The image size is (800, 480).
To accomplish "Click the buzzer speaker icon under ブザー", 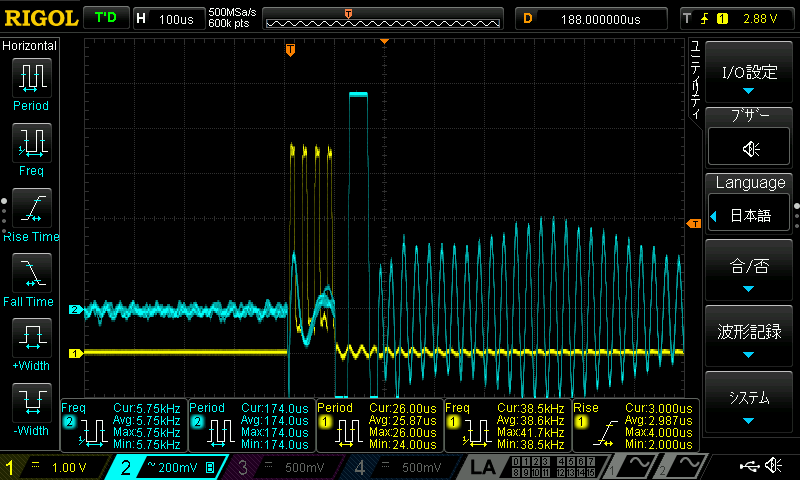I will pyautogui.click(x=750, y=149).
